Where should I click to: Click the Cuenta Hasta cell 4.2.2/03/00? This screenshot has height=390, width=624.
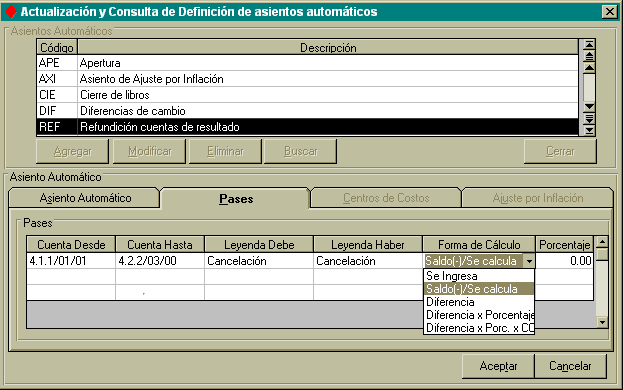click(160, 261)
